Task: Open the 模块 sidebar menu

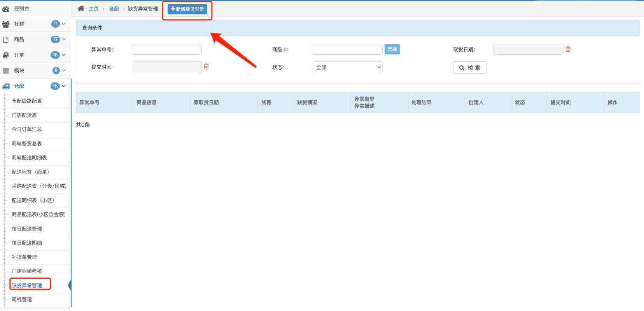Action: point(35,71)
